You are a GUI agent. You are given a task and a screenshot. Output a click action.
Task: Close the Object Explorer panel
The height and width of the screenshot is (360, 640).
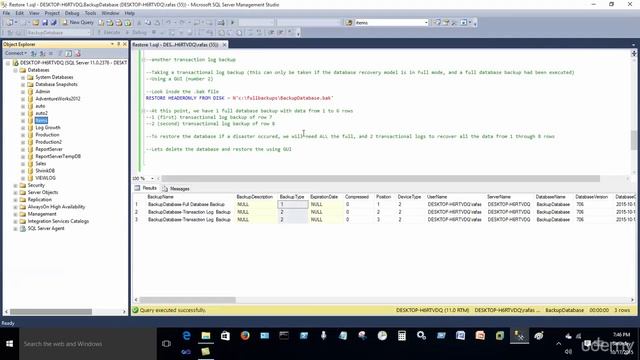click(x=125, y=44)
